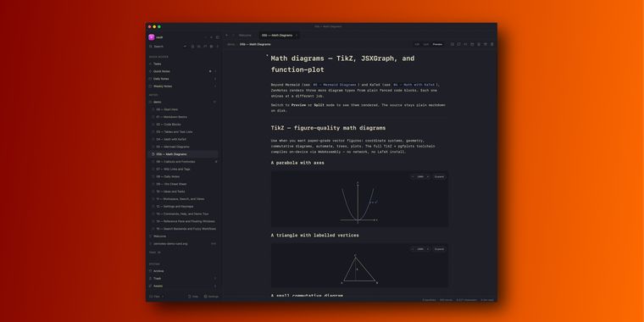Select note 05b — Math Diagrams in sidebar

tap(184, 154)
